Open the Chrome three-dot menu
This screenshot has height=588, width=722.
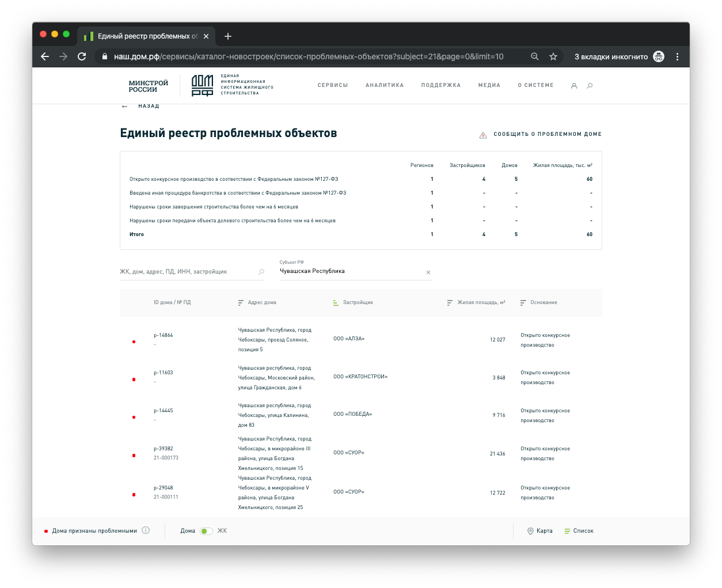(677, 56)
